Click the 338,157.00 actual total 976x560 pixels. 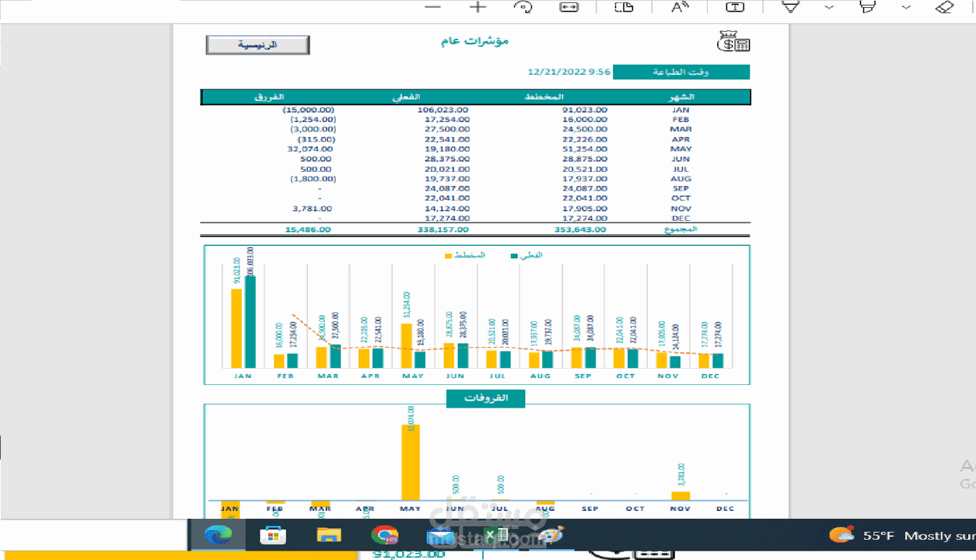click(443, 229)
